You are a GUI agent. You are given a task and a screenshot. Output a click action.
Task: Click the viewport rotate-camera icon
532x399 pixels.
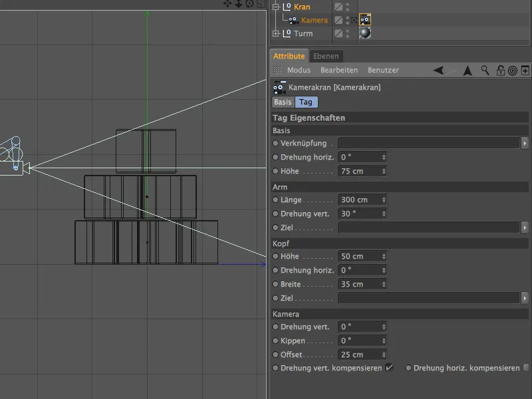250,4
